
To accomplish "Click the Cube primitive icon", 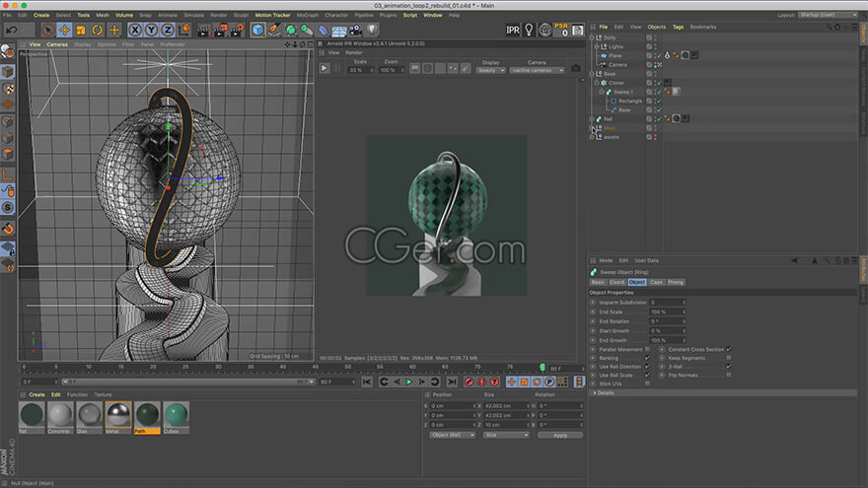I will 257,30.
